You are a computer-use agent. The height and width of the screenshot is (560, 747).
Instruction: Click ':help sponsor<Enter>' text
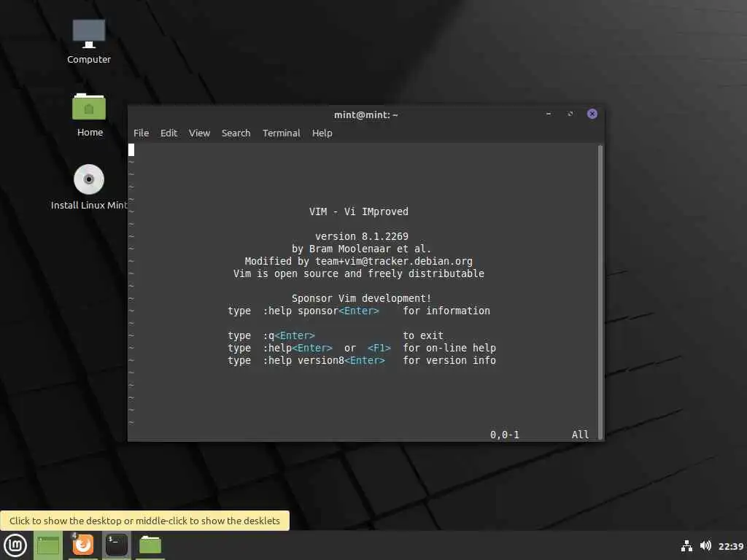coord(321,311)
